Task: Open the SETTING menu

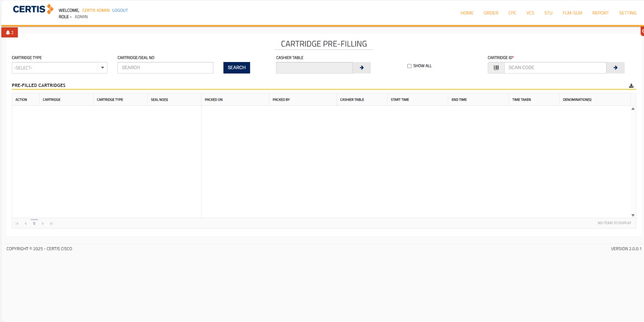Action: pyautogui.click(x=627, y=13)
